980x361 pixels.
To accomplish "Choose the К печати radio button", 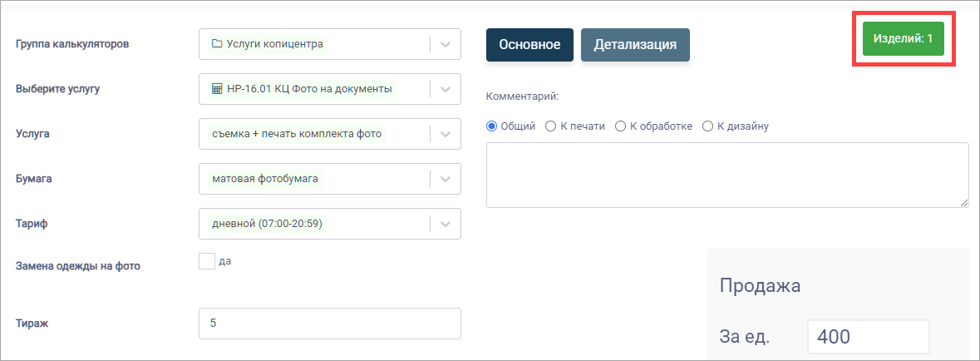I will (x=550, y=126).
